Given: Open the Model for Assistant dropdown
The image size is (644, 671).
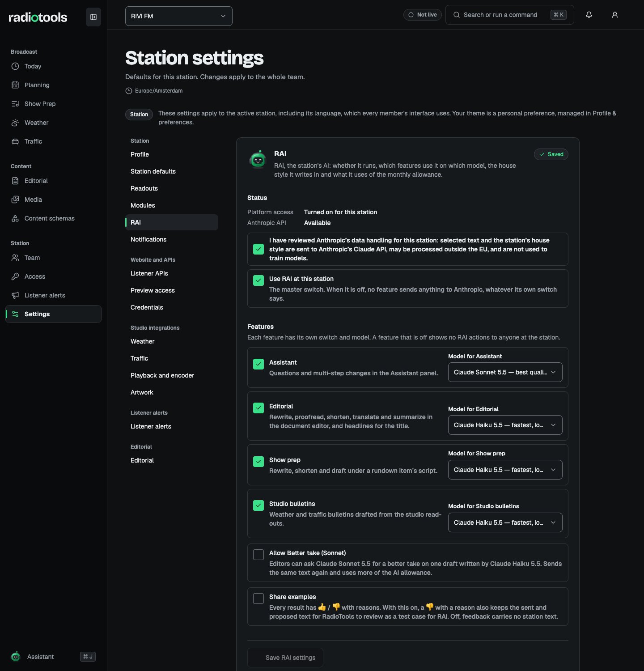Looking at the screenshot, I should point(505,372).
